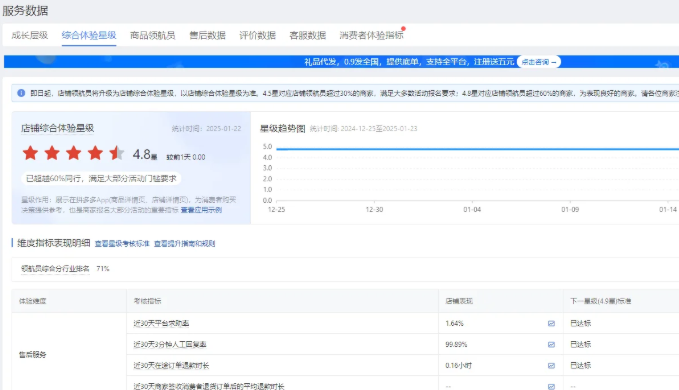679x390 pixels.
Task: Click the 店铺综合体验星级 heading
Action: click(57, 128)
